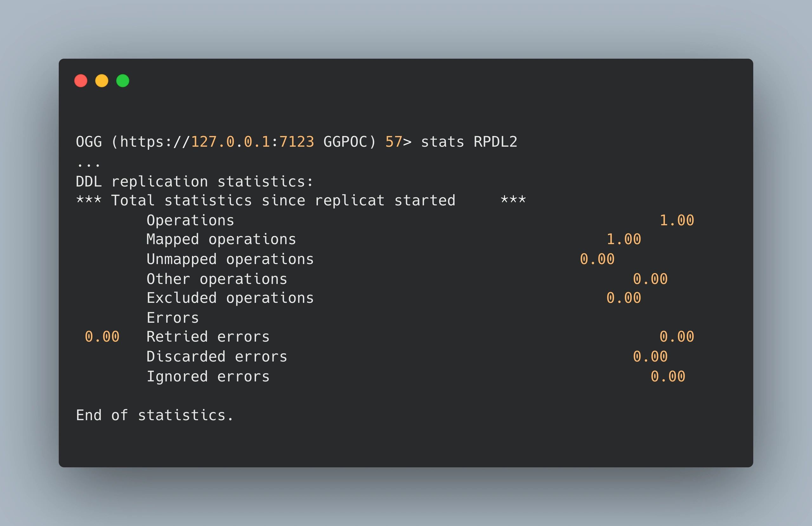This screenshot has width=812, height=526.
Task: Click the 'Errors' label
Action: tap(173, 318)
